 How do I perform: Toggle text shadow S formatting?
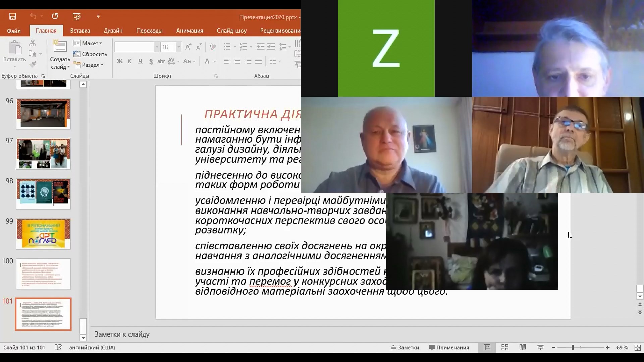click(x=151, y=61)
